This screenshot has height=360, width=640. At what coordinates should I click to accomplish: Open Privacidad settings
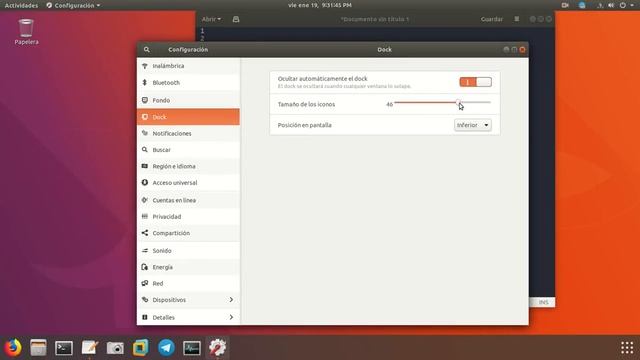tap(188, 216)
